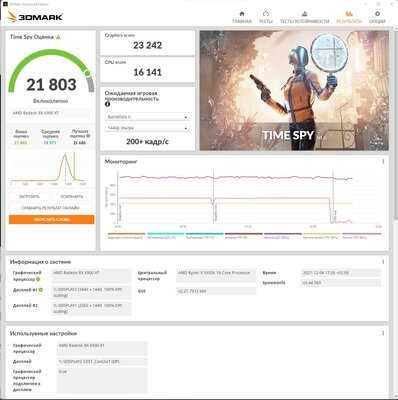Open the Главная home icon
Viewport: 398px width, 400px height.
coord(242,14)
